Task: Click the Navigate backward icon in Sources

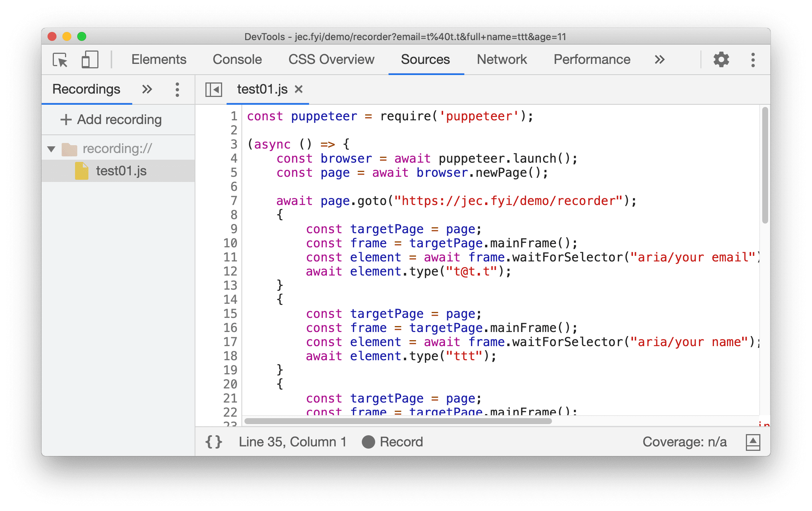Action: [x=213, y=89]
